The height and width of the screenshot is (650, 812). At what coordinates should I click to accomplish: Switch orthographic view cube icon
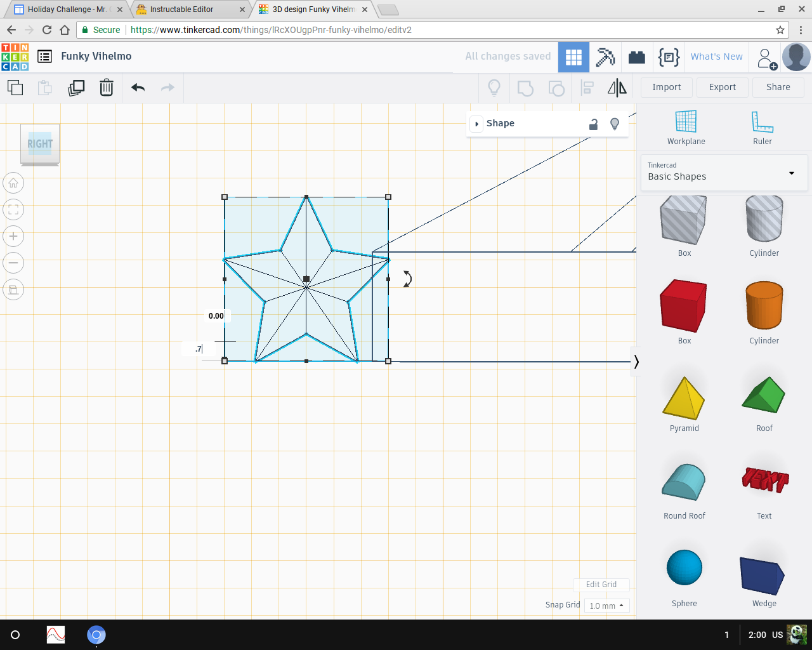click(x=13, y=290)
